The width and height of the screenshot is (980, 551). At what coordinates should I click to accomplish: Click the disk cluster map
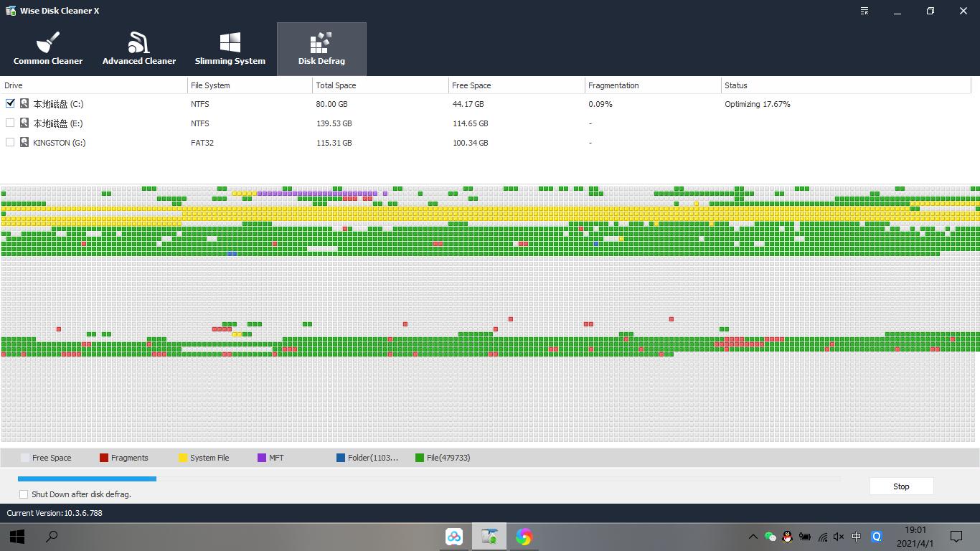[x=490, y=314]
